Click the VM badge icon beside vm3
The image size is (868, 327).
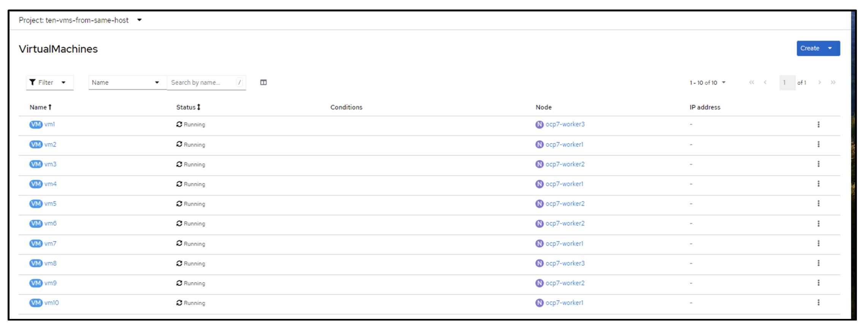[36, 164]
